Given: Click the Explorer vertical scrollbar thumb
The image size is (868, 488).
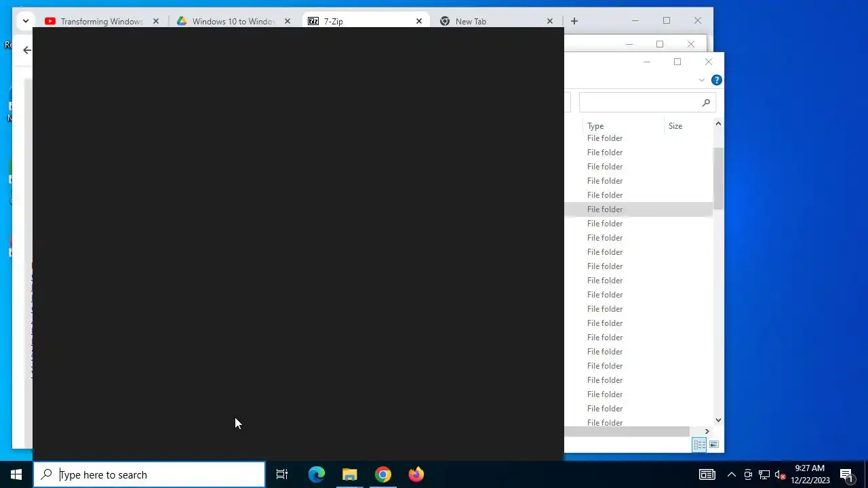Looking at the screenshot, I should [718, 178].
